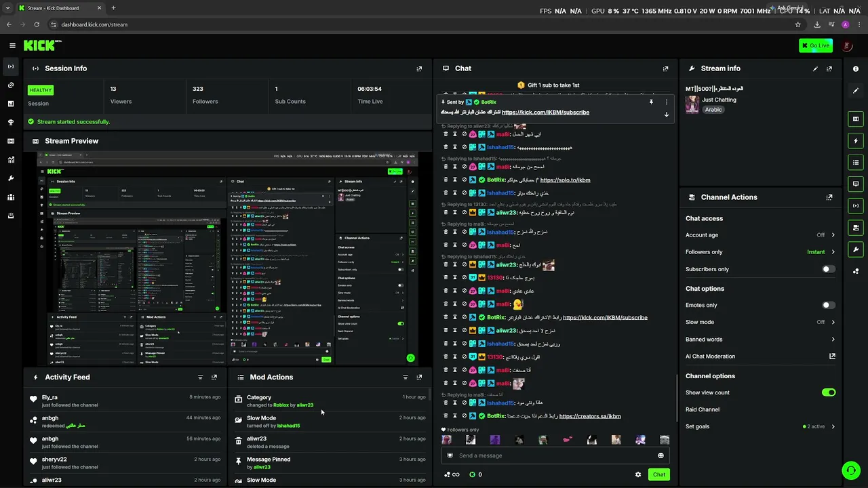Open the emoji picker in message box
Image resolution: width=868 pixels, height=488 pixels.
tap(660, 455)
